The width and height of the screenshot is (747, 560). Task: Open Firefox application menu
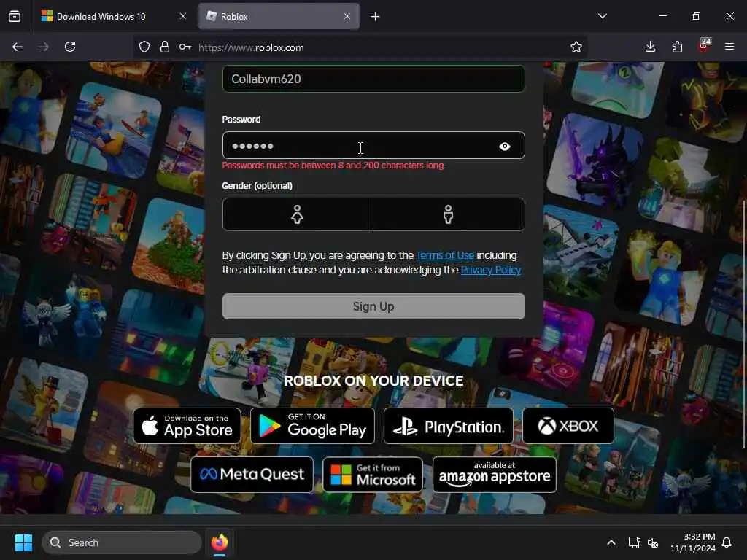[x=729, y=47]
